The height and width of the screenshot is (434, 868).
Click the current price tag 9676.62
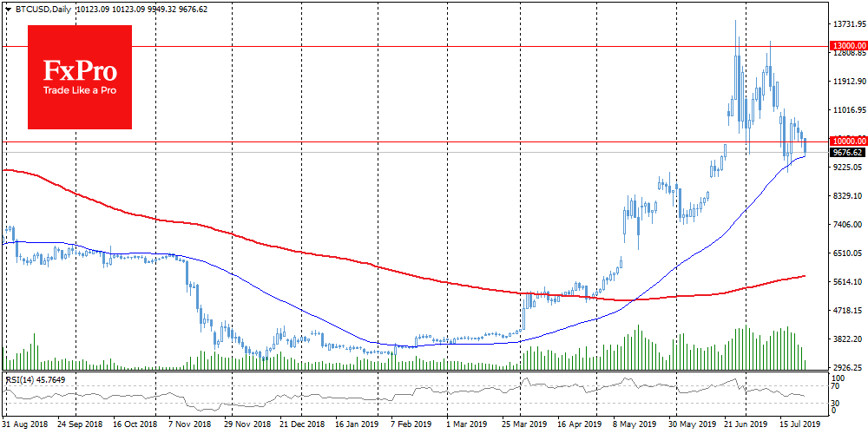tap(847, 153)
